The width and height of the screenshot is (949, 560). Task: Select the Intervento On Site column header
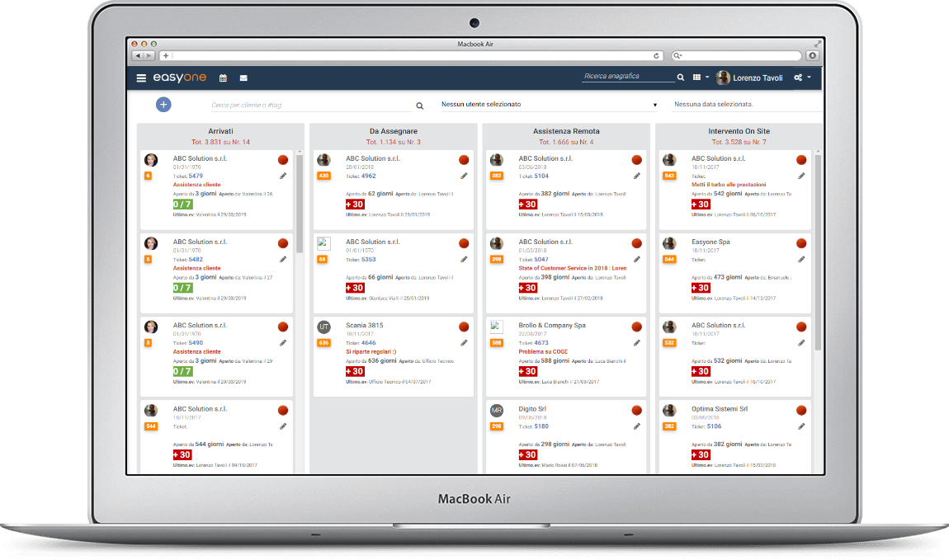tap(739, 131)
